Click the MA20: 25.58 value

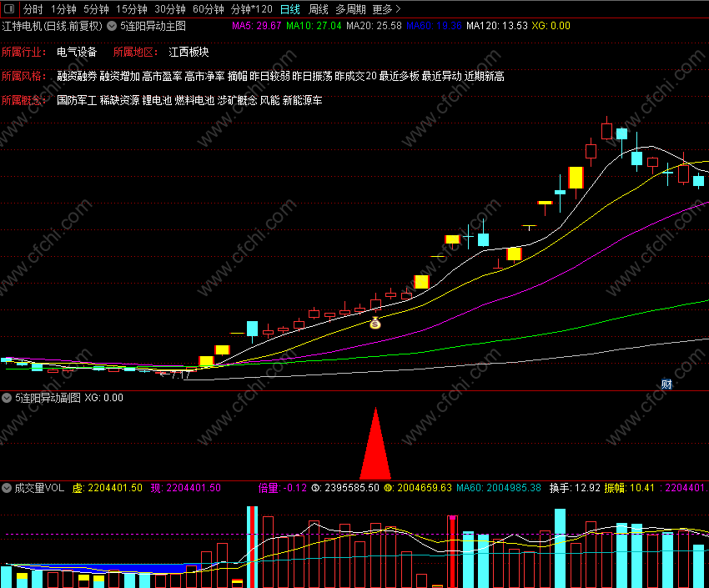374,26
